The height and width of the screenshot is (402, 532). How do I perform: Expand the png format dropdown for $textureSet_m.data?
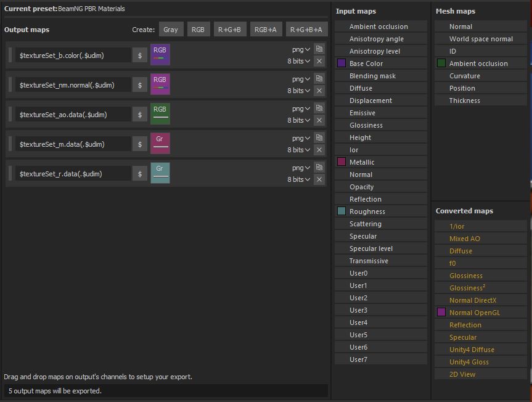301,138
